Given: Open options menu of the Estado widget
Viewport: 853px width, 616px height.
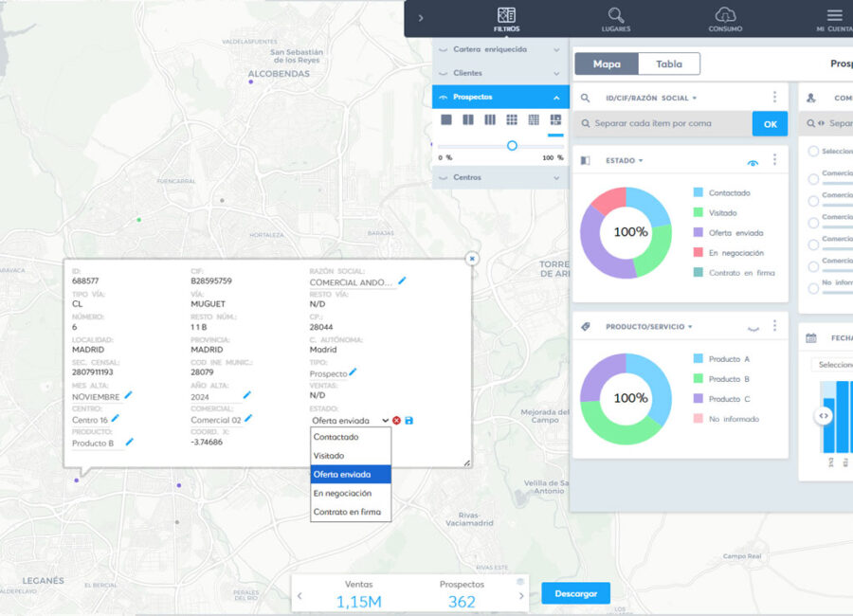Looking at the screenshot, I should (774, 160).
